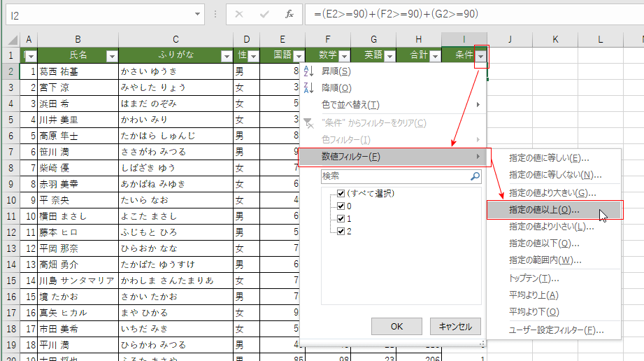Select 指定の値に等しい(E)...

pyautogui.click(x=554, y=158)
